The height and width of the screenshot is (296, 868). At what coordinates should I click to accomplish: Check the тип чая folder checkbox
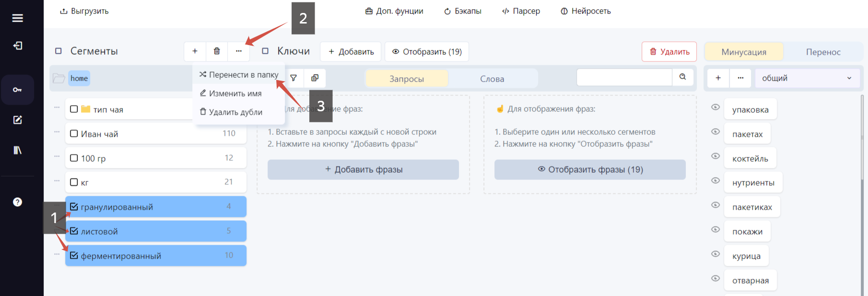pos(74,109)
